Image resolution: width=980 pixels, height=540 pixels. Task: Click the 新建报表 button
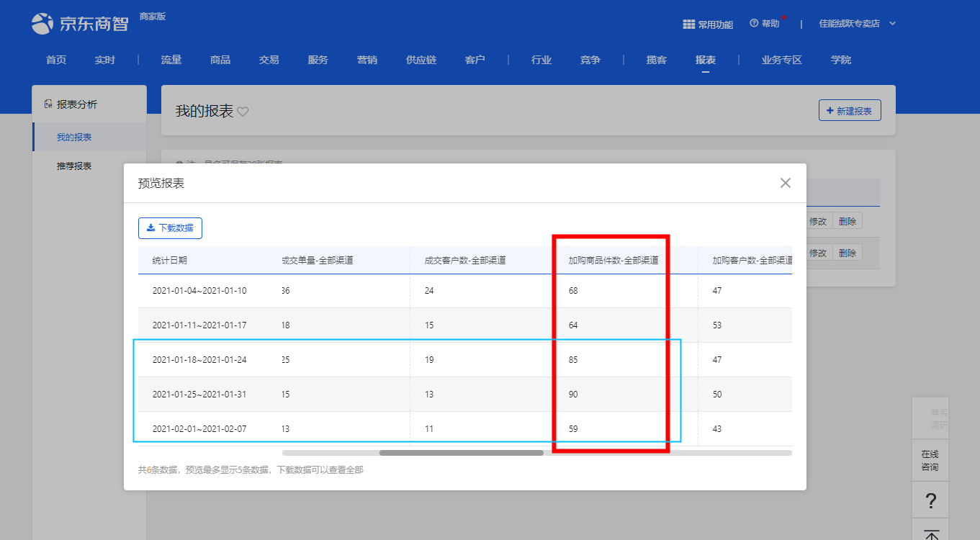[x=850, y=111]
